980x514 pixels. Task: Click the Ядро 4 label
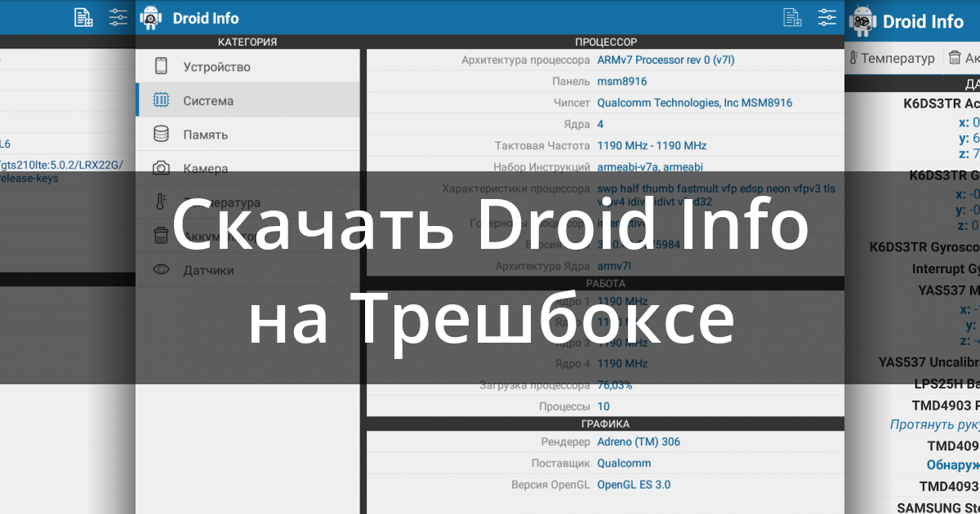571,363
